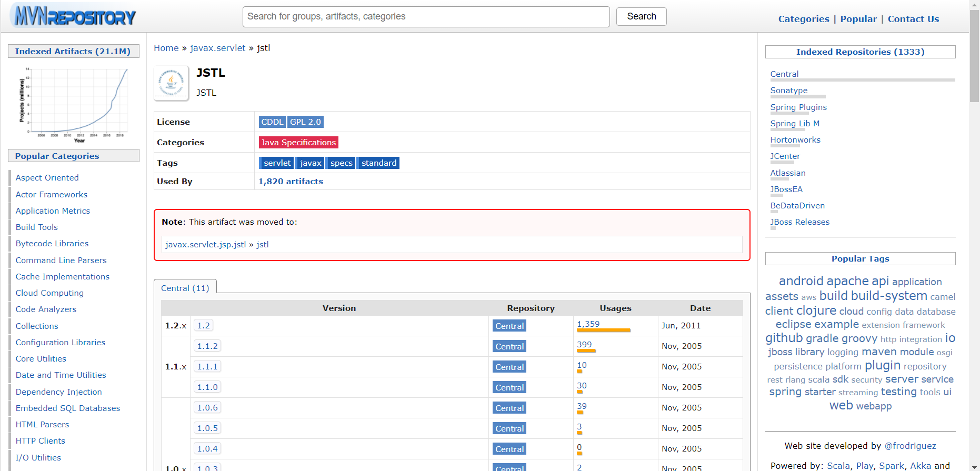Open the Dependency Injection category
980x471 pixels.
pyautogui.click(x=59, y=392)
